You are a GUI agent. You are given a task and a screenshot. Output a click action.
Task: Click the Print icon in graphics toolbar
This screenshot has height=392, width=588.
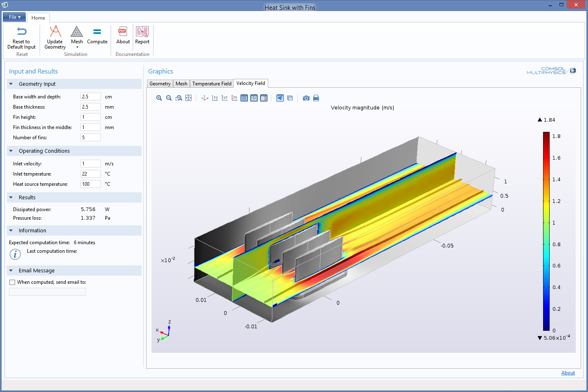(316, 98)
